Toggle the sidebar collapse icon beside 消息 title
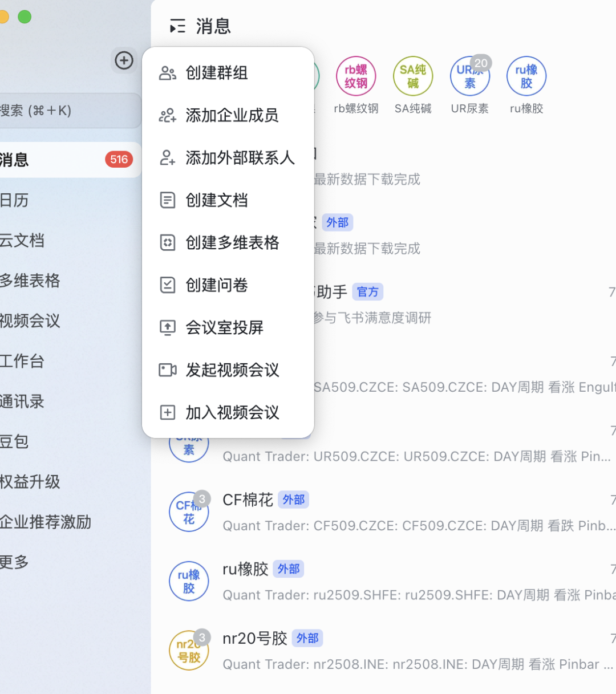This screenshot has width=616, height=694. (177, 26)
